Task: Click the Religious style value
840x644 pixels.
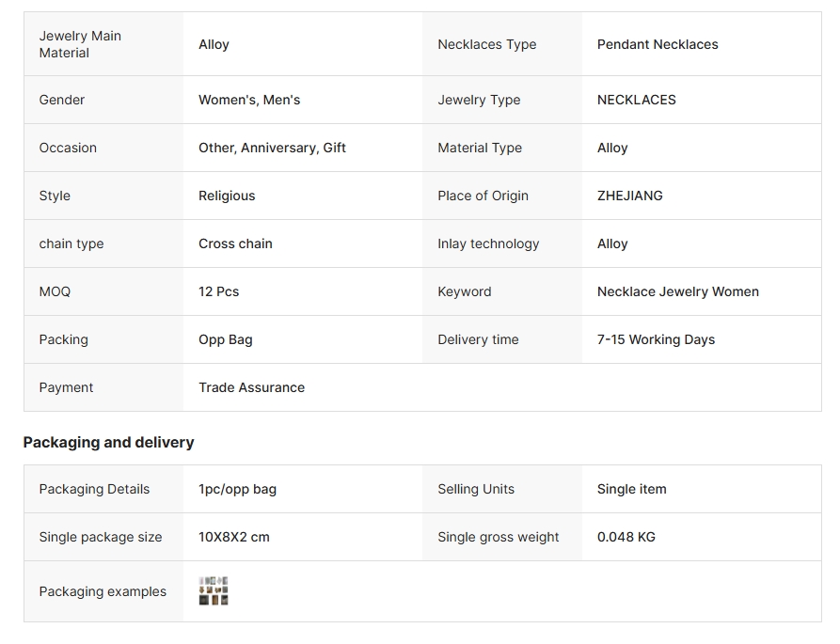Action: coord(227,196)
